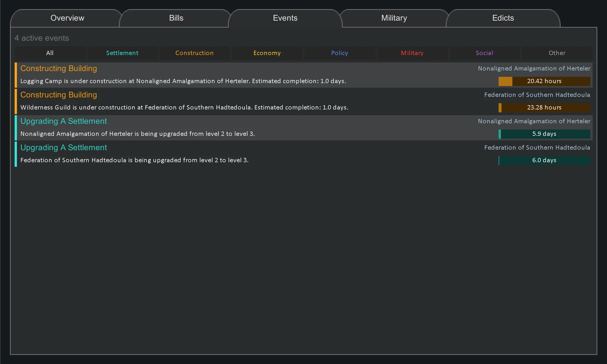Show Other events filter
This screenshot has width=607, height=364.
(x=557, y=53)
